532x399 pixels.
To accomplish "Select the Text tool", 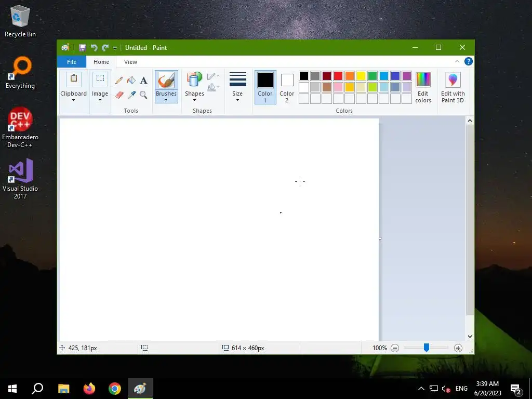I will point(144,81).
